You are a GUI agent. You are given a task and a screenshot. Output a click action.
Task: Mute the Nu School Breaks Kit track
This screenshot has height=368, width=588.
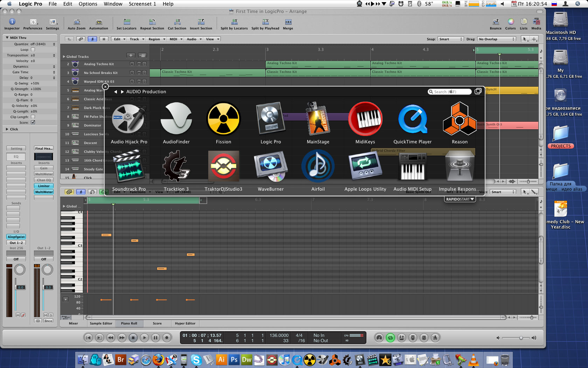[x=139, y=73]
